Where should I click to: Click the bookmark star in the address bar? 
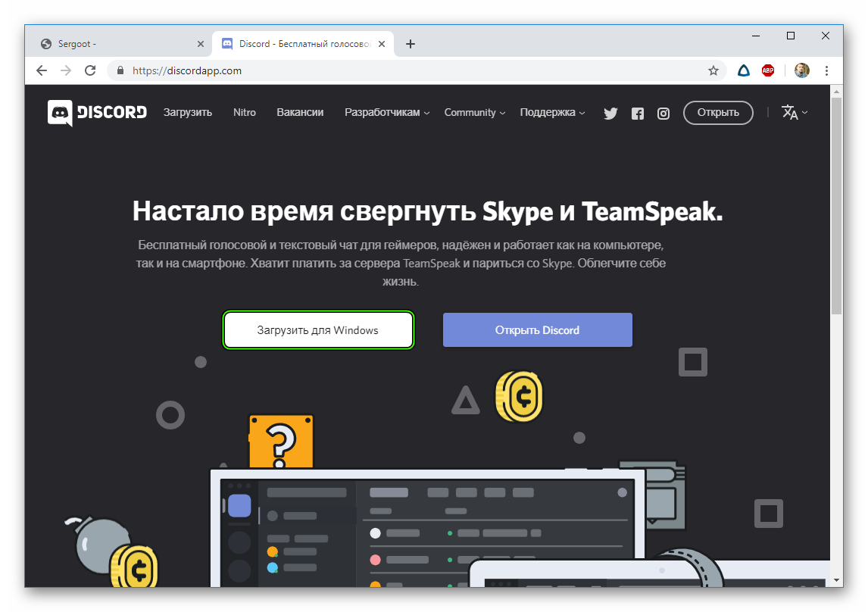click(713, 70)
